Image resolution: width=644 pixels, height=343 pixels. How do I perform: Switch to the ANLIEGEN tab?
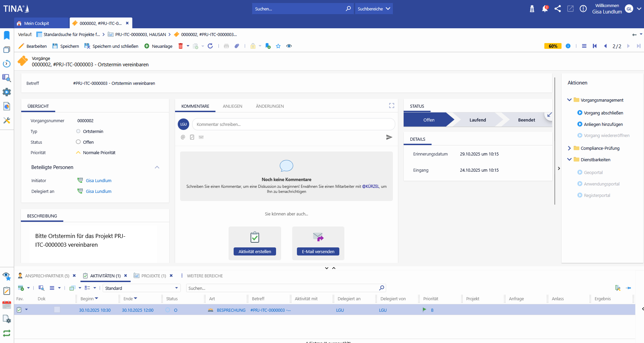(x=232, y=106)
